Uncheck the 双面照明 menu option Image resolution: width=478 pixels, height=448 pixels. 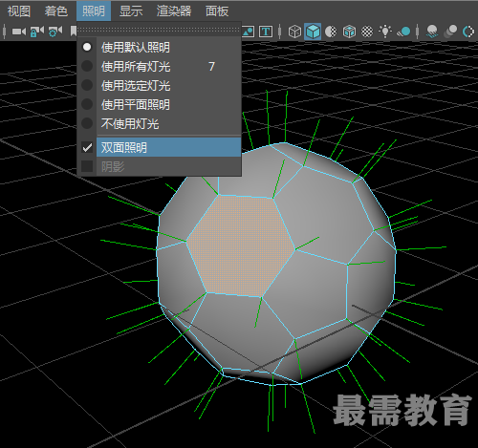click(159, 147)
